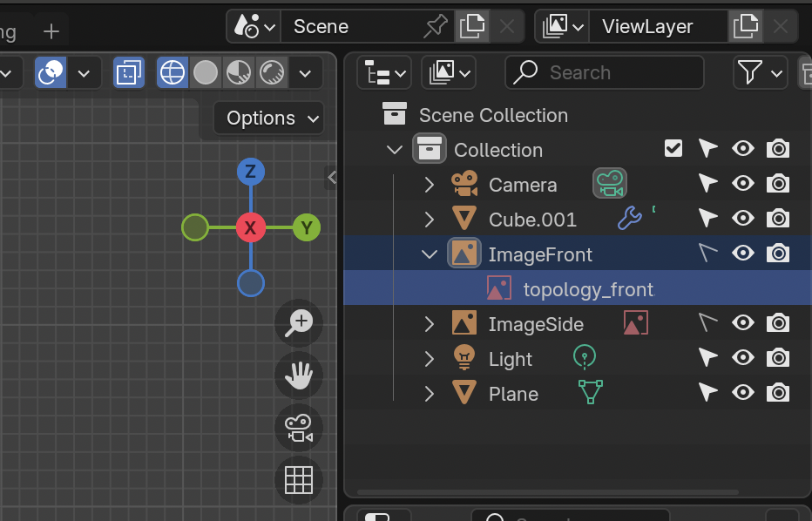Image resolution: width=812 pixels, height=521 pixels.
Task: Create a new View Layer copy
Action: point(746,26)
